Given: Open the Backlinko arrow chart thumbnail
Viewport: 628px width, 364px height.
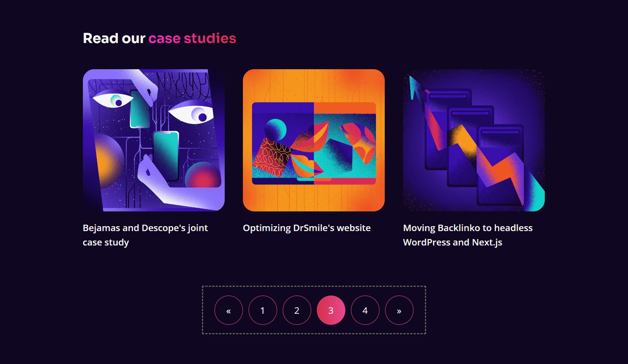Looking at the screenshot, I should 474,140.
